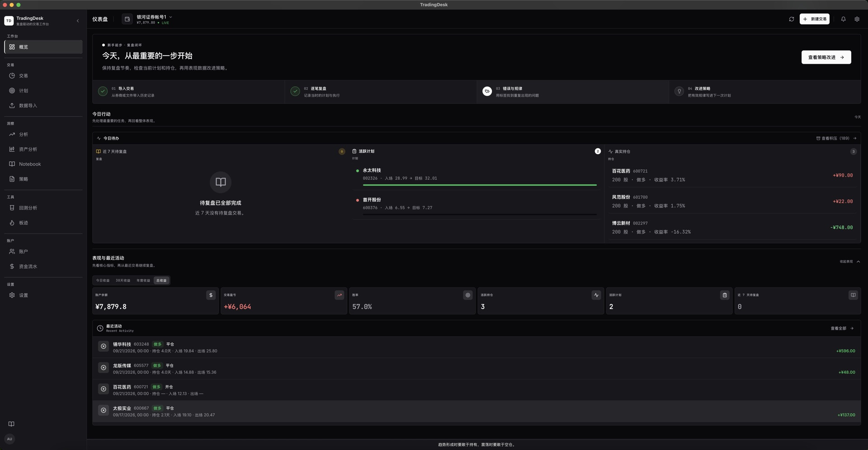Open Notebook in sidebar
This screenshot has height=450, width=868.
pyautogui.click(x=43, y=164)
